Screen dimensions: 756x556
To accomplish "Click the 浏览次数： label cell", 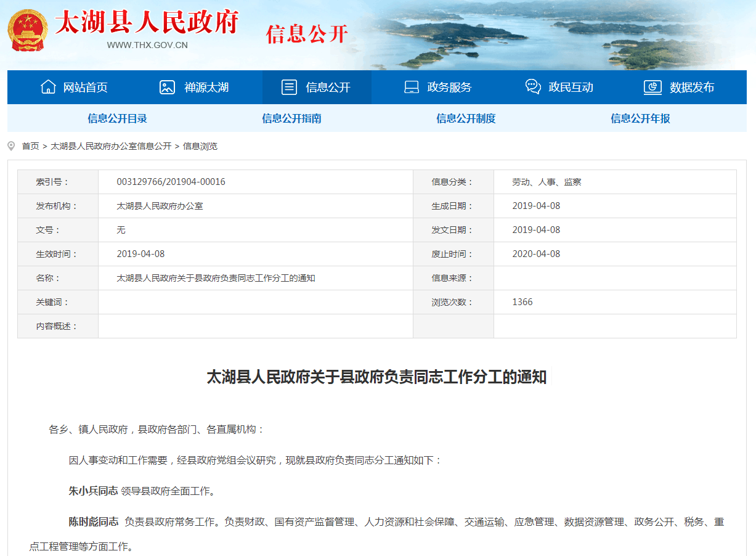I will (x=453, y=302).
